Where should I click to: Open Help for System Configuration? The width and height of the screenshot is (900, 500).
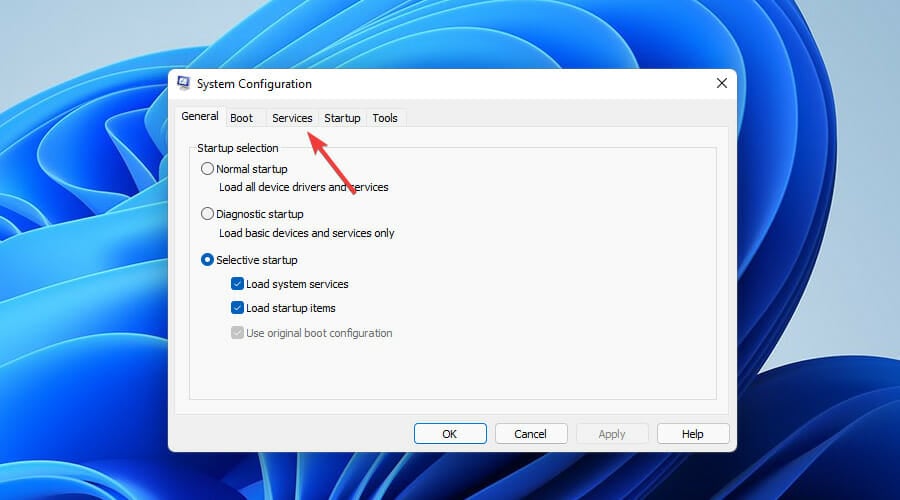693,434
